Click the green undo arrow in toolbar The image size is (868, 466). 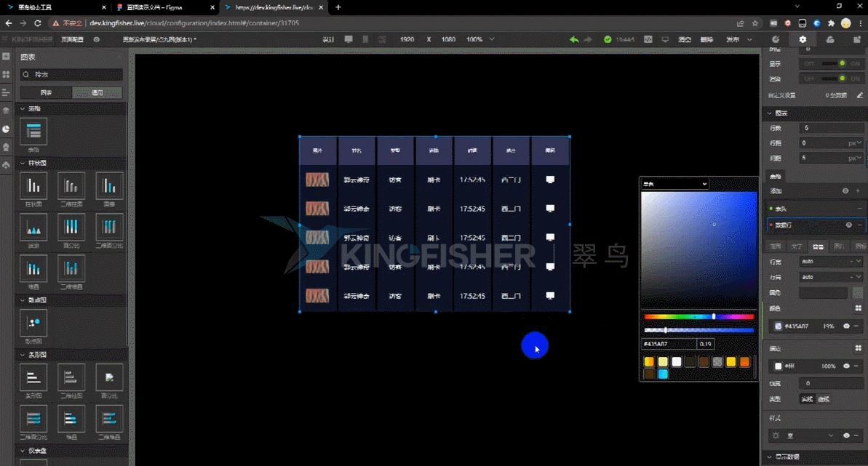(x=574, y=39)
